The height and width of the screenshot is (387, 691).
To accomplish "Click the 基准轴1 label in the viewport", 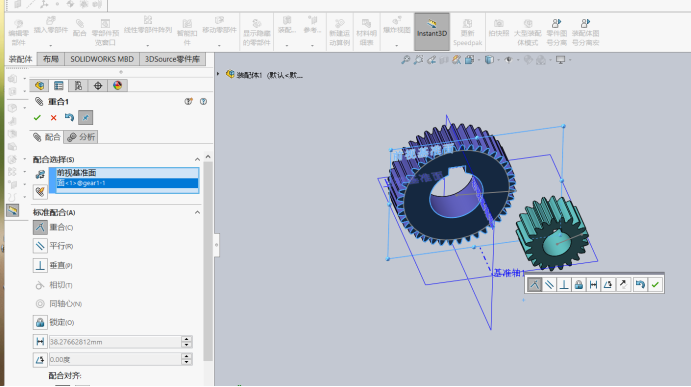I will (x=508, y=273).
